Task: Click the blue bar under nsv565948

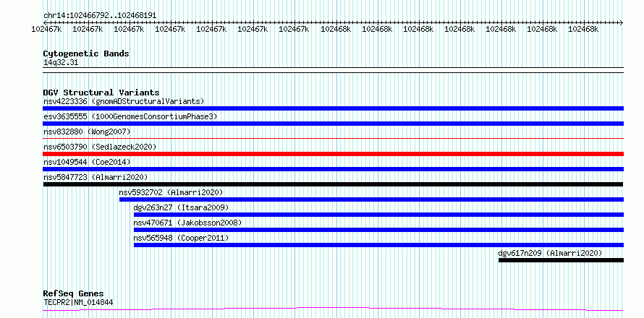Action: click(378, 245)
